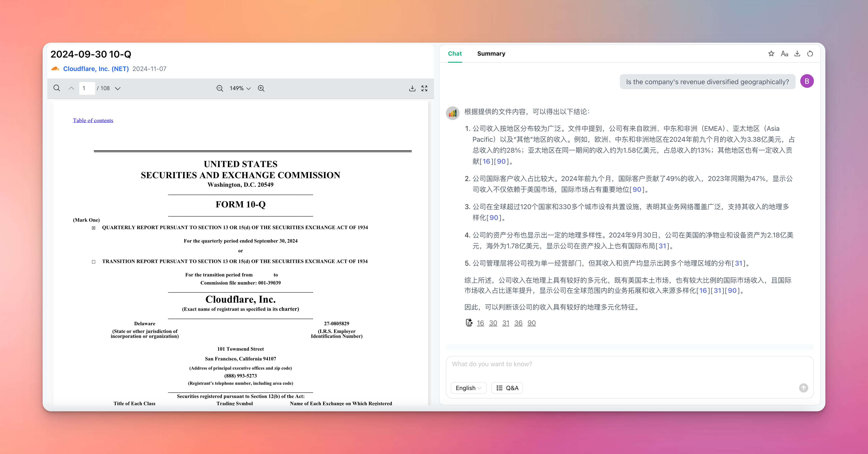Check the Quarterly Report checkbox

pyautogui.click(x=94, y=228)
